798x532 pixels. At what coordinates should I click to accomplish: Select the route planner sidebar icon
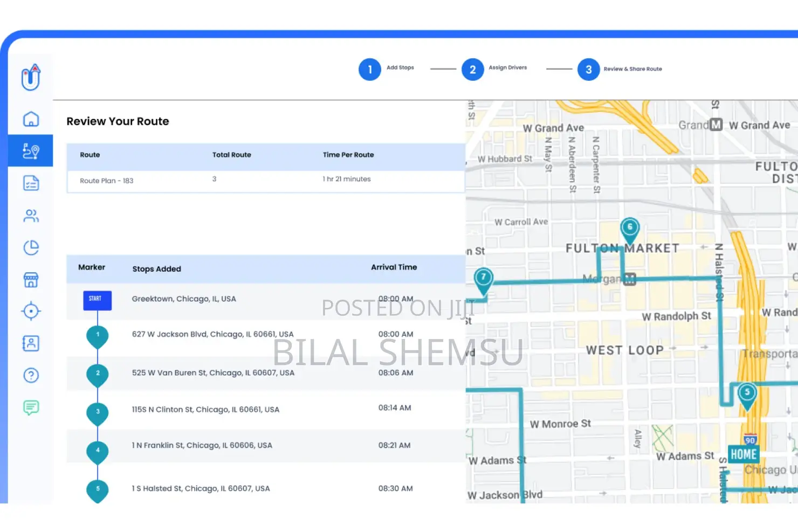pos(31,151)
